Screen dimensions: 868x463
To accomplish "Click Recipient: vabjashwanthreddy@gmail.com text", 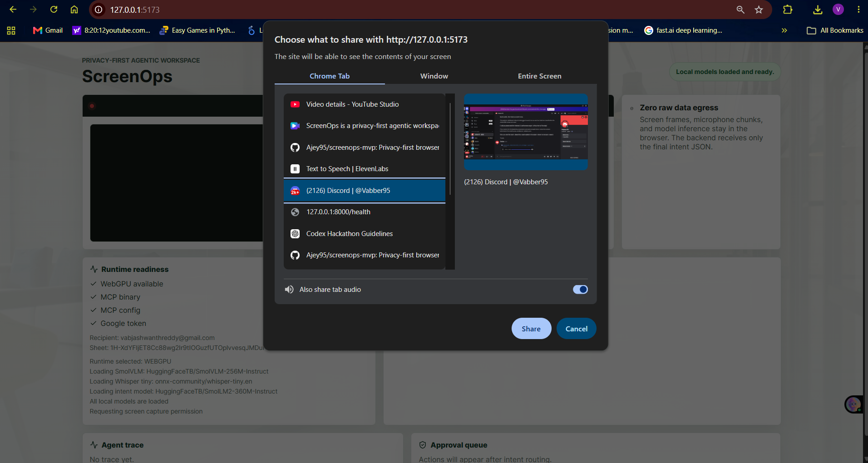I will point(152,338).
